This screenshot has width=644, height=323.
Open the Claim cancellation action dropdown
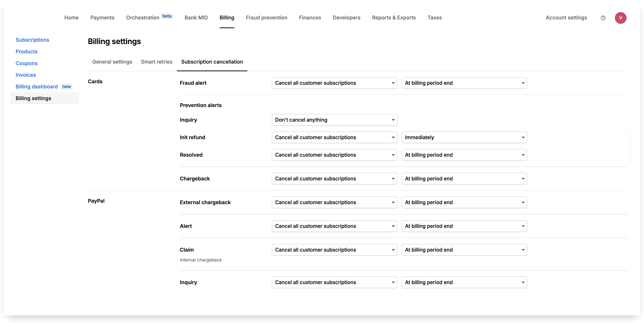pos(334,250)
